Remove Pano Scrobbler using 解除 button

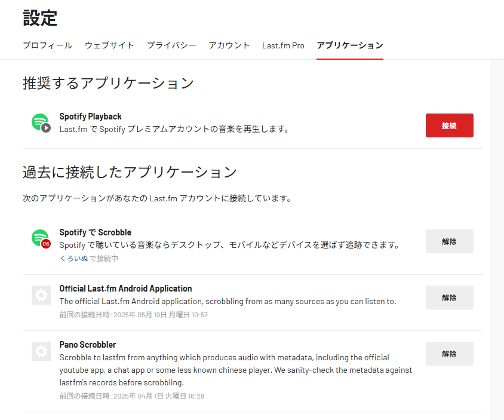(x=449, y=354)
